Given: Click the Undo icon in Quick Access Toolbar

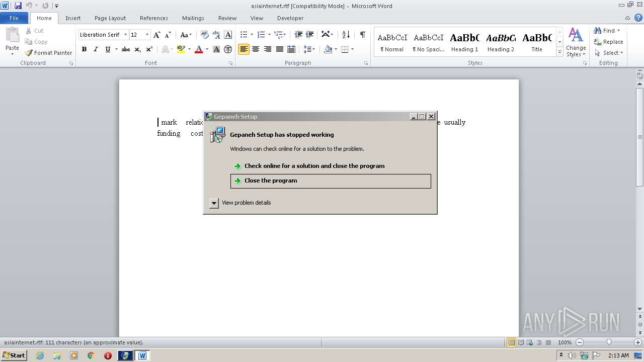Looking at the screenshot, I should (29, 6).
